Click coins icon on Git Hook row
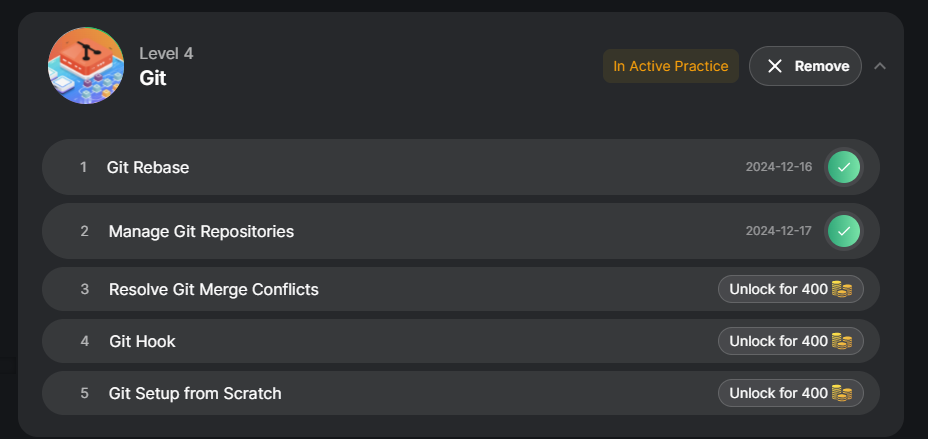This screenshot has height=439, width=928. pyautogui.click(x=842, y=341)
